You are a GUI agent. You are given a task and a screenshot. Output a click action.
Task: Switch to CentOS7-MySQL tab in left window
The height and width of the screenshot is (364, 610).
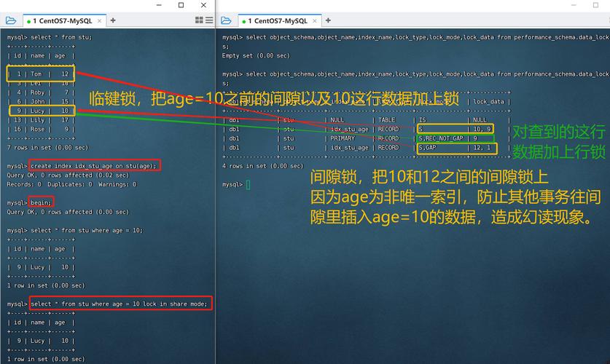62,21
